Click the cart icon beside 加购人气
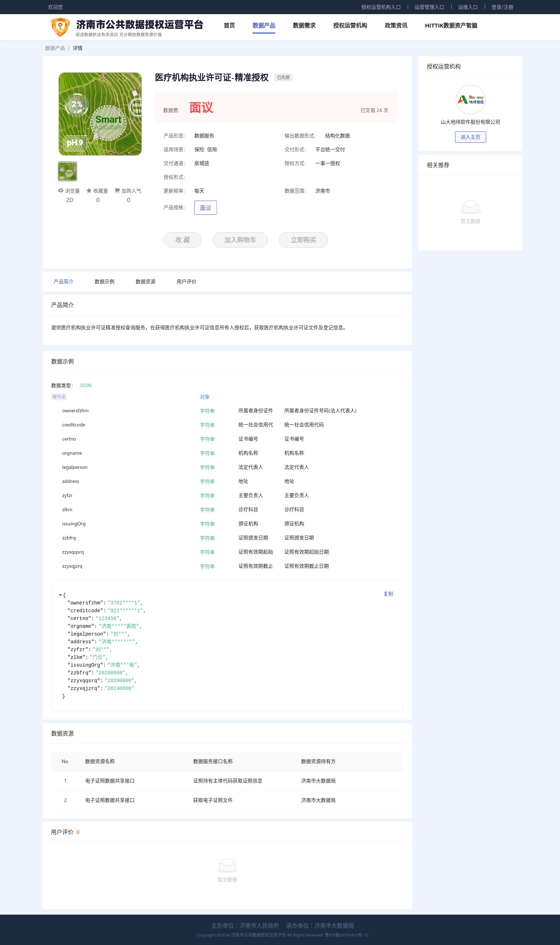Screen dimensions: 560x945 click(x=117, y=190)
